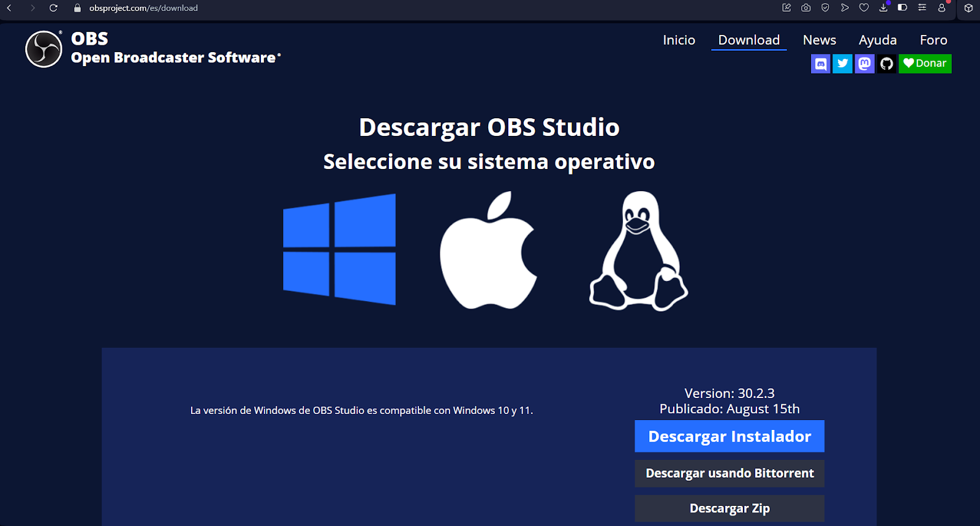Image resolution: width=980 pixels, height=526 pixels.
Task: Reload the page with the refresh icon
Action: 53,8
